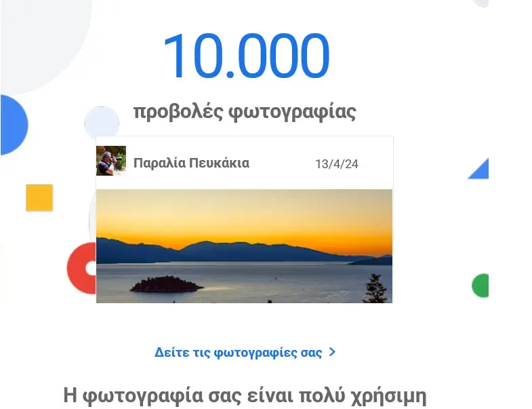Click the photographer avatar thumbnail

[x=111, y=161]
